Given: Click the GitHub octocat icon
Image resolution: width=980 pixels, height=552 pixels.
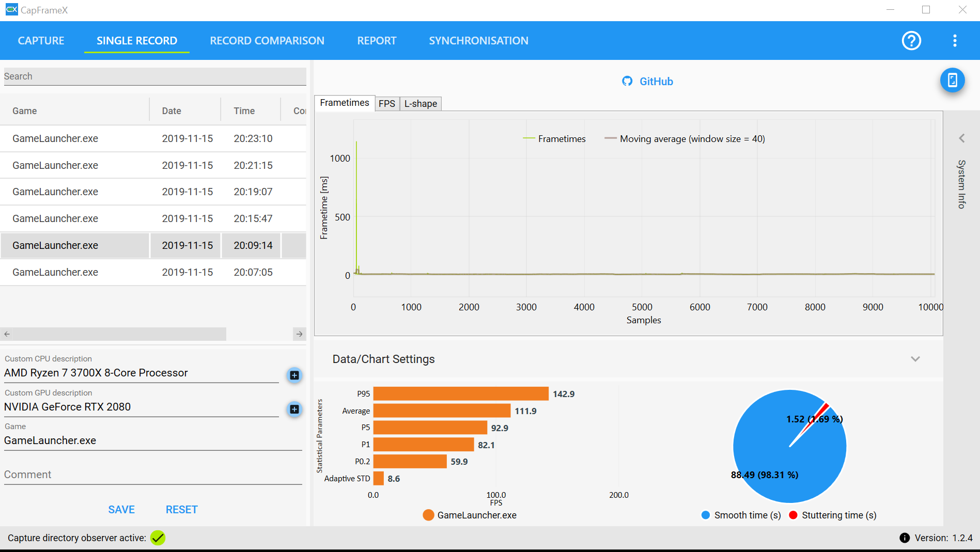Looking at the screenshot, I should pyautogui.click(x=627, y=81).
